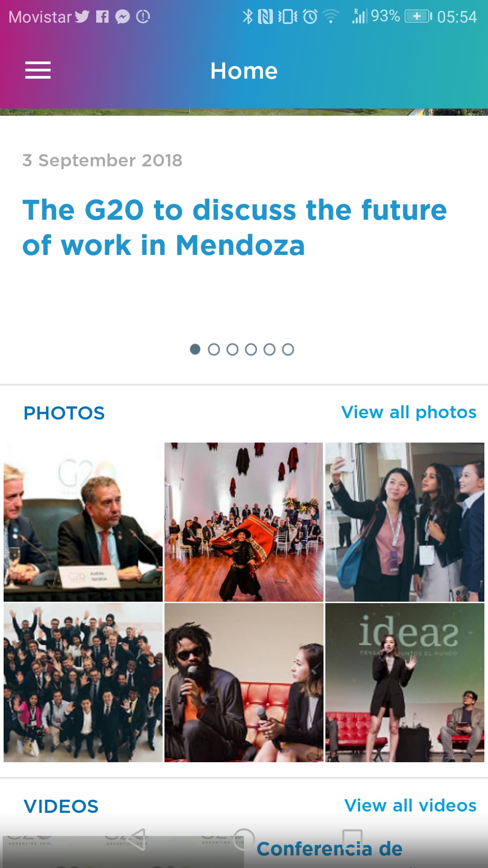The height and width of the screenshot is (868, 488).
Task: Tap the Bluetooth status icon
Action: [248, 17]
